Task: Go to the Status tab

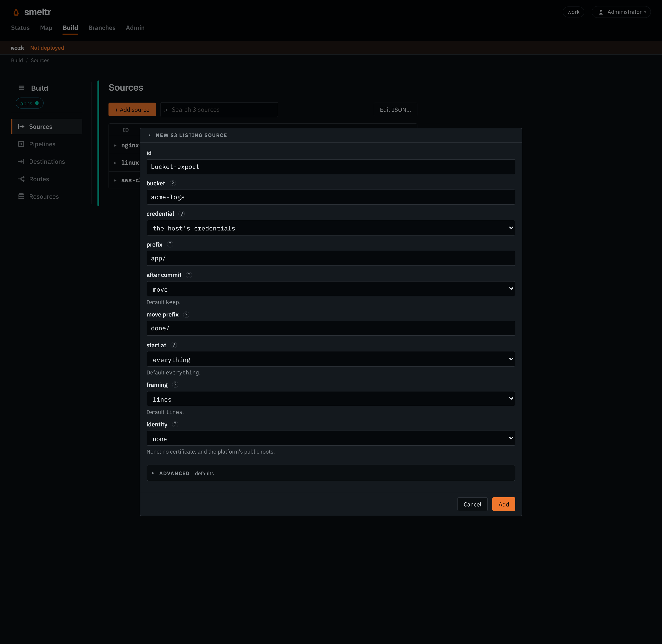Action: click(20, 28)
